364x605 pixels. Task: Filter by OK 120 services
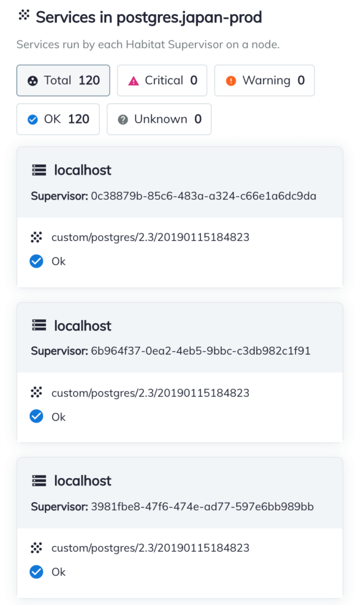pyautogui.click(x=58, y=119)
